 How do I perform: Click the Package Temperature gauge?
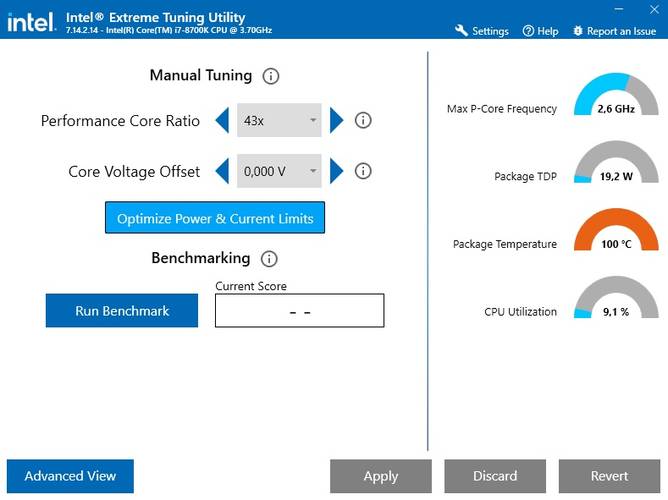coord(616,230)
